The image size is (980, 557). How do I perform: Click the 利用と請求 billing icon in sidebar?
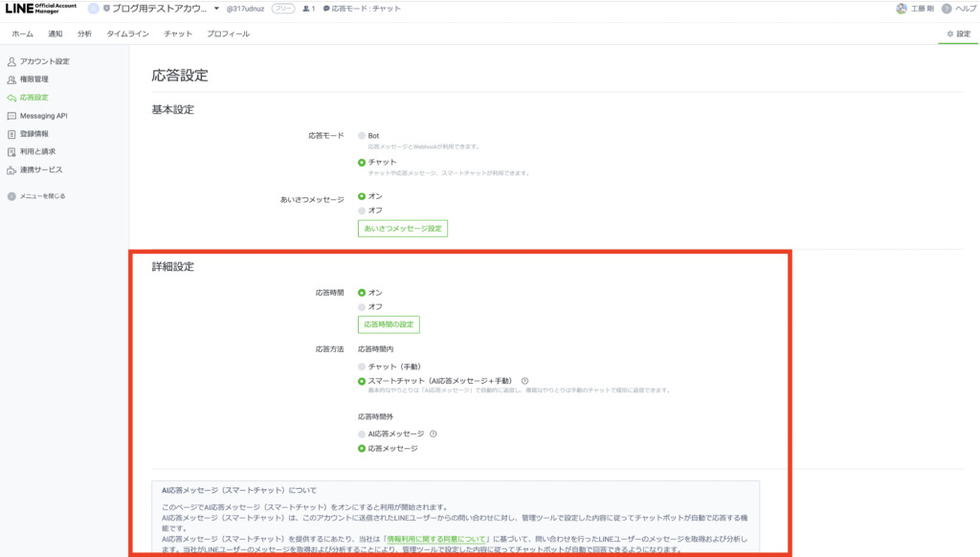[11, 151]
